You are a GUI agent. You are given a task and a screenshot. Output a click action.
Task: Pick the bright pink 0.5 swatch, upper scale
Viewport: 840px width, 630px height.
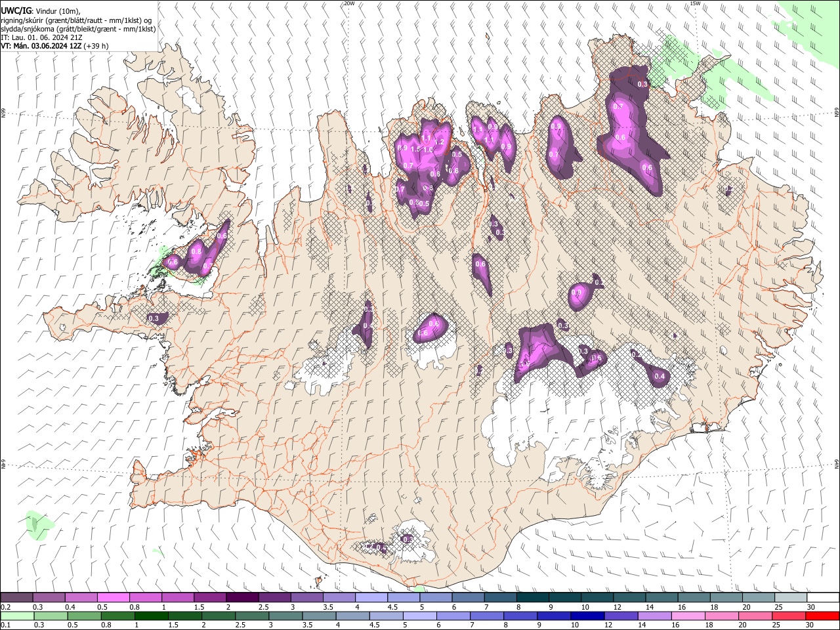pos(113,598)
